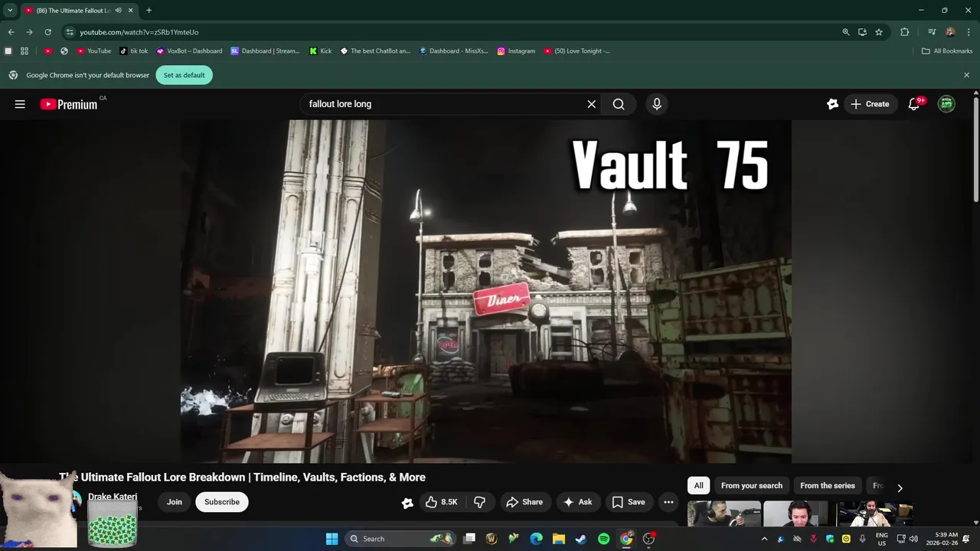
Task: Open the Create dropdown button
Action: (871, 104)
